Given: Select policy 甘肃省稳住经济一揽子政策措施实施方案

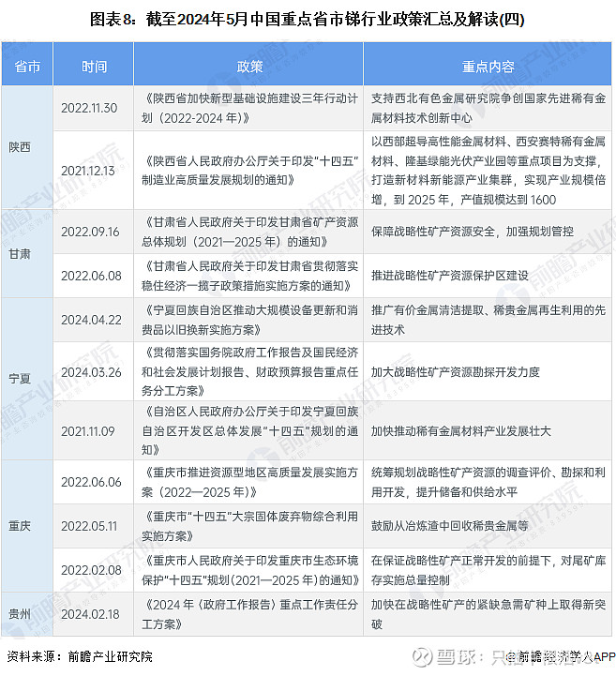Looking at the screenshot, I should (250, 276).
